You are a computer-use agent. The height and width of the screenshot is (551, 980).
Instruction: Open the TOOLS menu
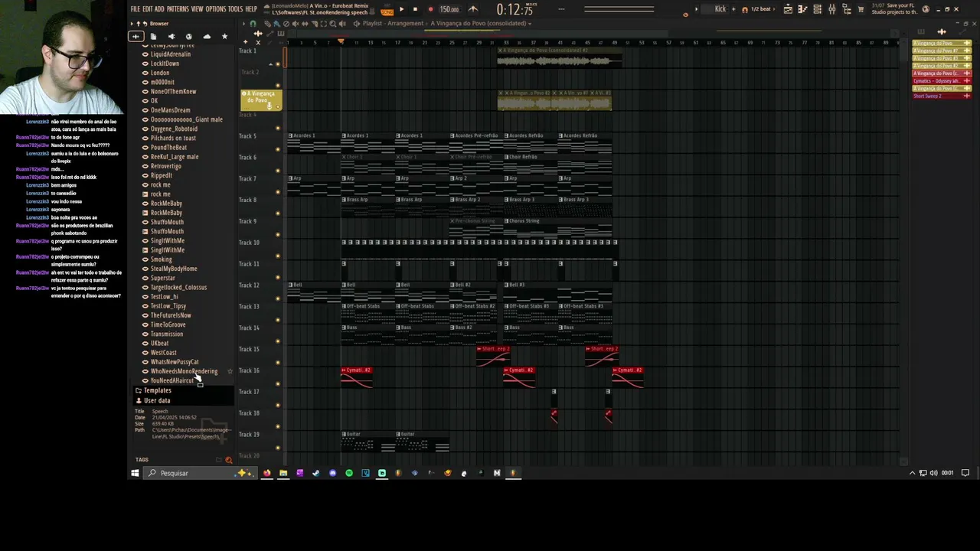pos(235,9)
